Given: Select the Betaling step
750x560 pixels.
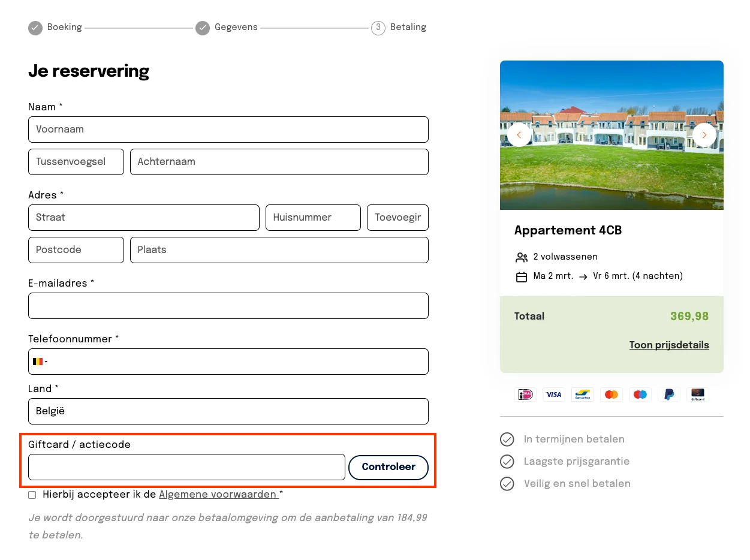Looking at the screenshot, I should tap(378, 28).
